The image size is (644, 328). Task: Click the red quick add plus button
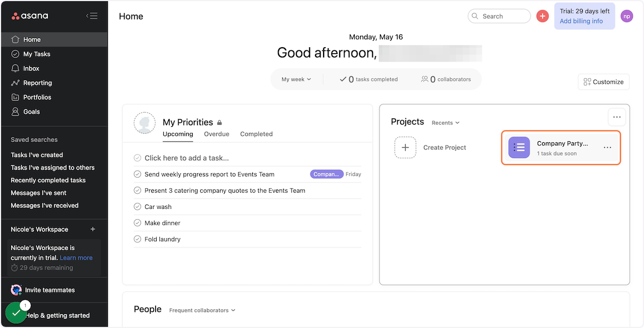(543, 16)
